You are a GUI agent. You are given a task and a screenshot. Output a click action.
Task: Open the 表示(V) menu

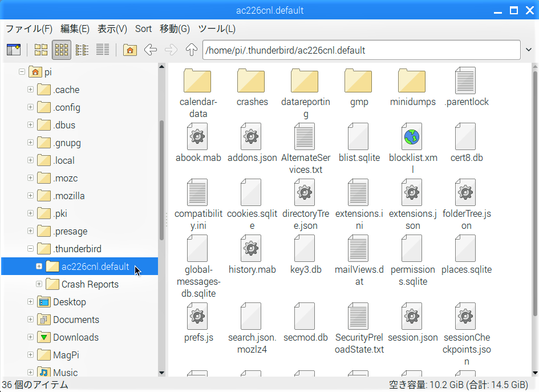[x=112, y=29]
